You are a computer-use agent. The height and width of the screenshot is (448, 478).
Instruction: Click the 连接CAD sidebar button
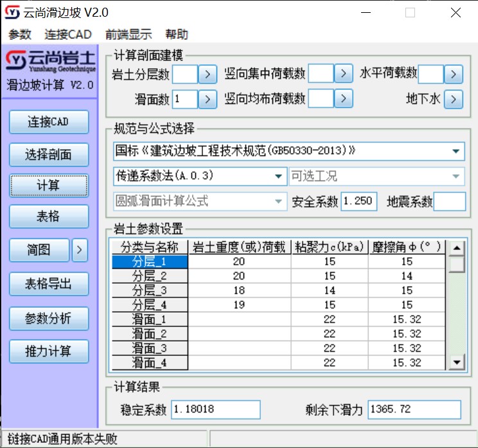click(x=49, y=121)
